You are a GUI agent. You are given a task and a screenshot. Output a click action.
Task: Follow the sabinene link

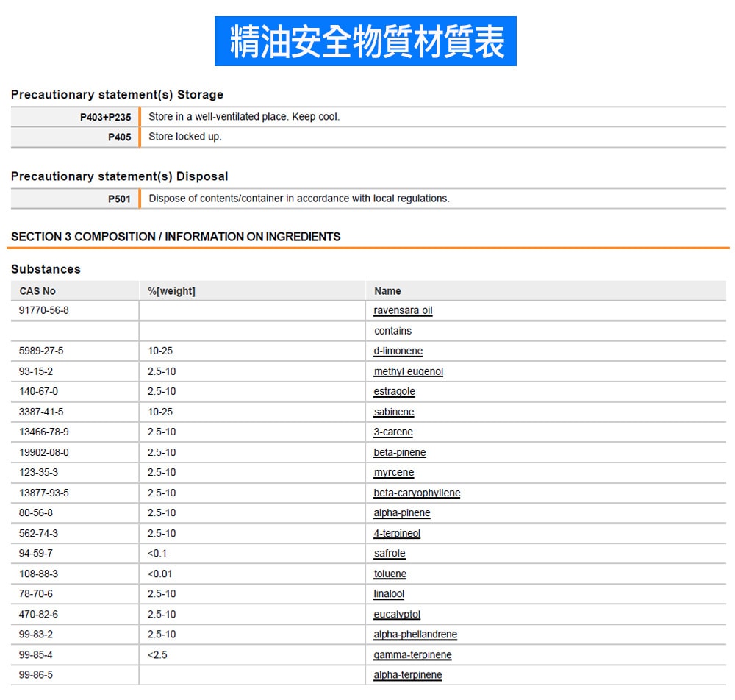pyautogui.click(x=393, y=412)
